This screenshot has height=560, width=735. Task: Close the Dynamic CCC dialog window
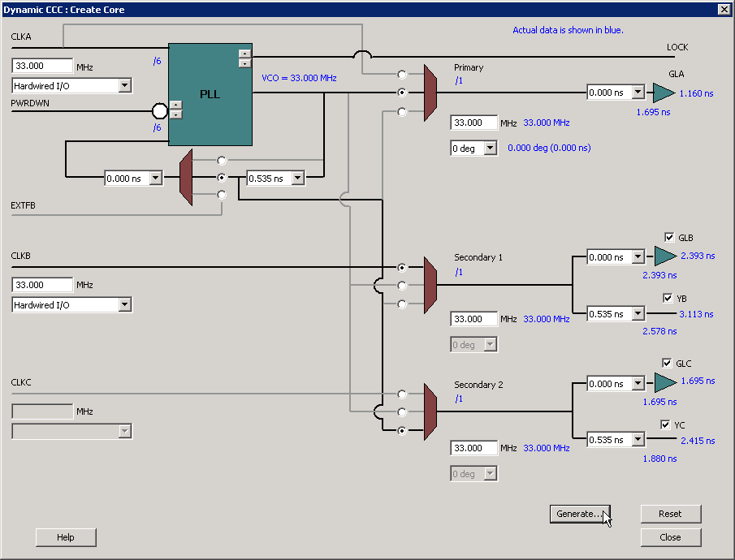[x=724, y=10]
